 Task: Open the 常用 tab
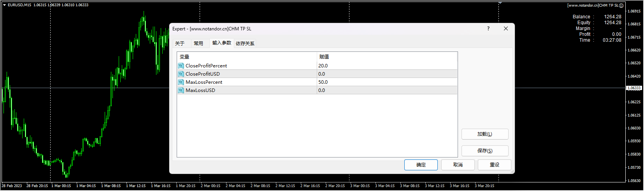point(198,44)
